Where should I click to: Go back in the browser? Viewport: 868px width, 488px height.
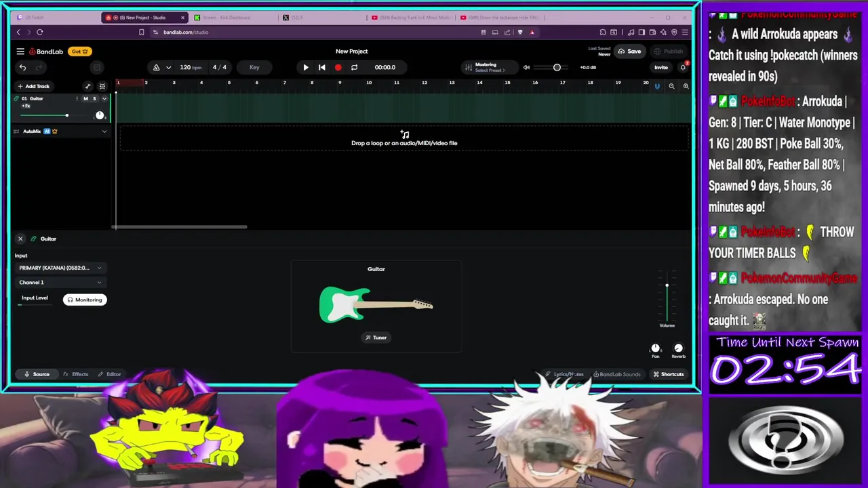18,32
